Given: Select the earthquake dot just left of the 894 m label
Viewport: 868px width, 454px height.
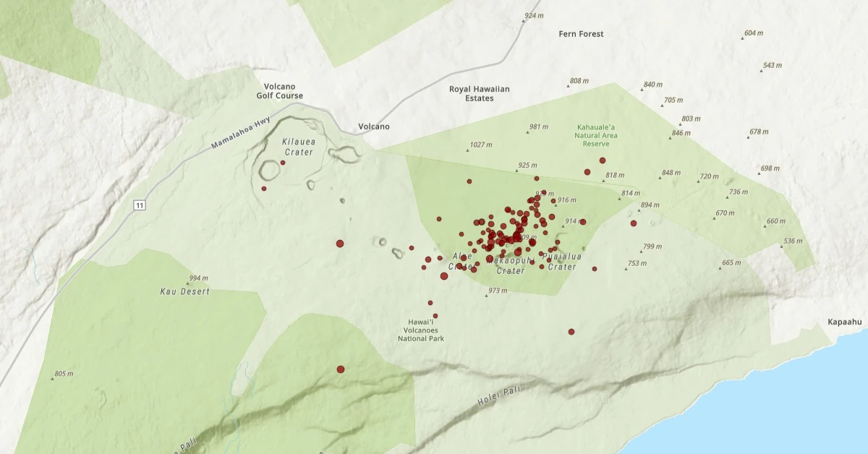Looking at the screenshot, I should [x=634, y=223].
